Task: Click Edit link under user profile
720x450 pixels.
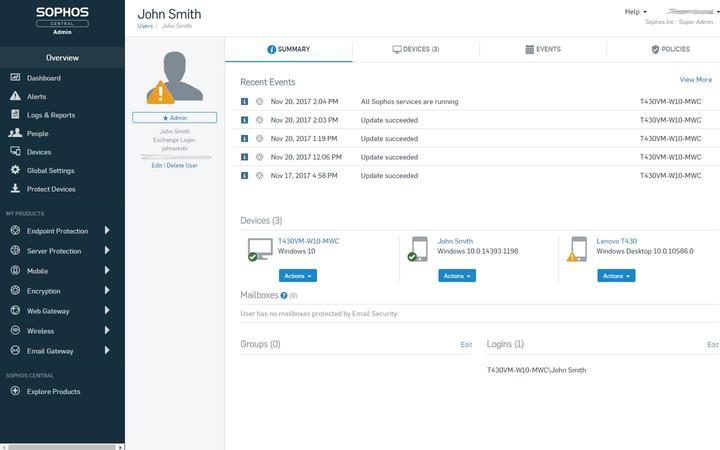Action: coord(157,165)
